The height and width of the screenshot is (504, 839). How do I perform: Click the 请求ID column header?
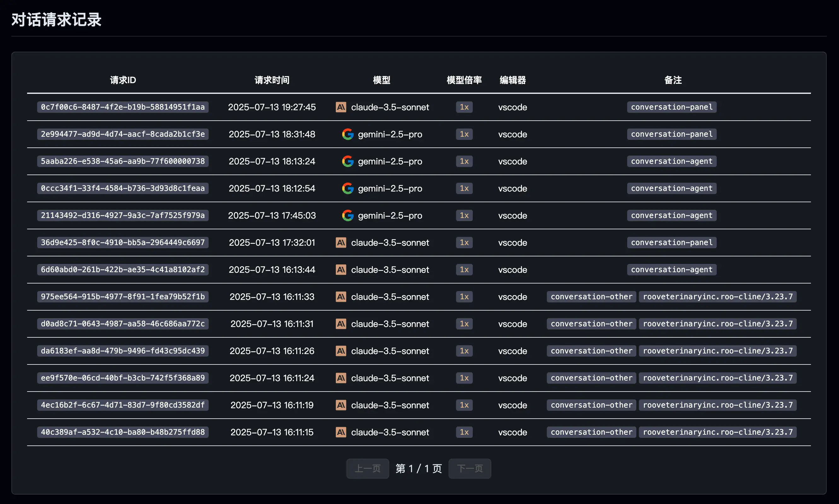(x=123, y=80)
